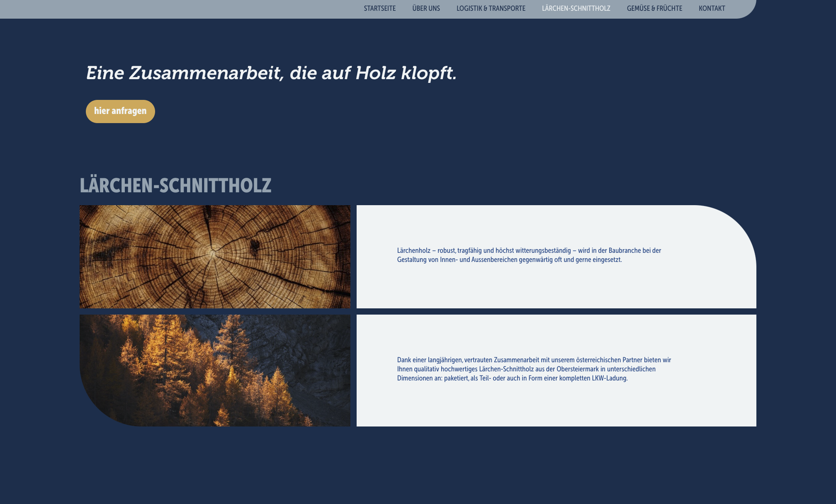Image resolution: width=836 pixels, height=504 pixels.
Task: Open the Startseite menu item
Action: (x=379, y=8)
